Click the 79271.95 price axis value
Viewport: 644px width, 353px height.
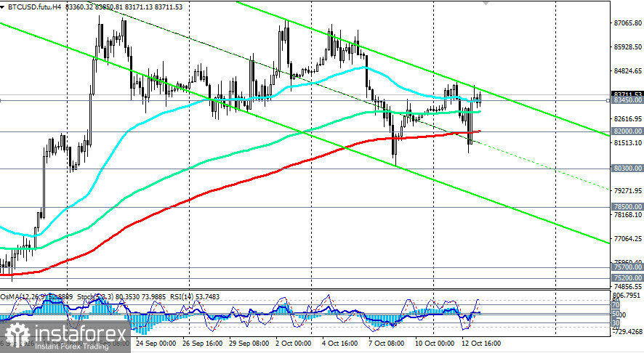(x=627, y=191)
